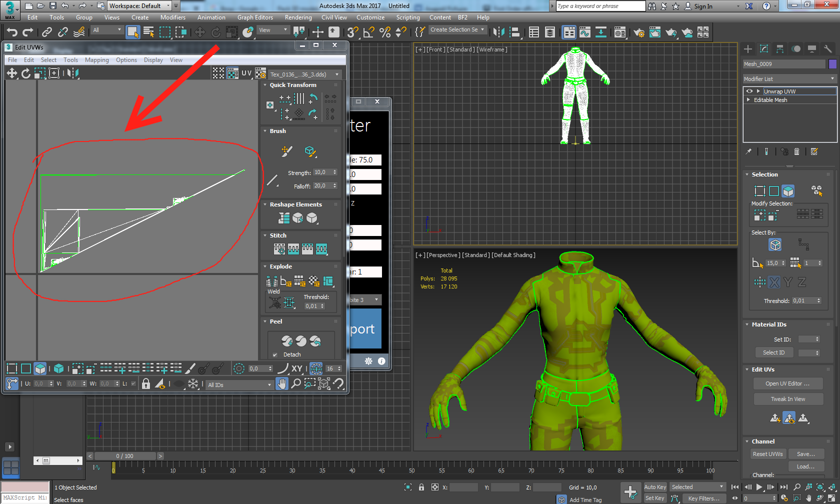Open the Curve Editor icon

[x=585, y=32]
